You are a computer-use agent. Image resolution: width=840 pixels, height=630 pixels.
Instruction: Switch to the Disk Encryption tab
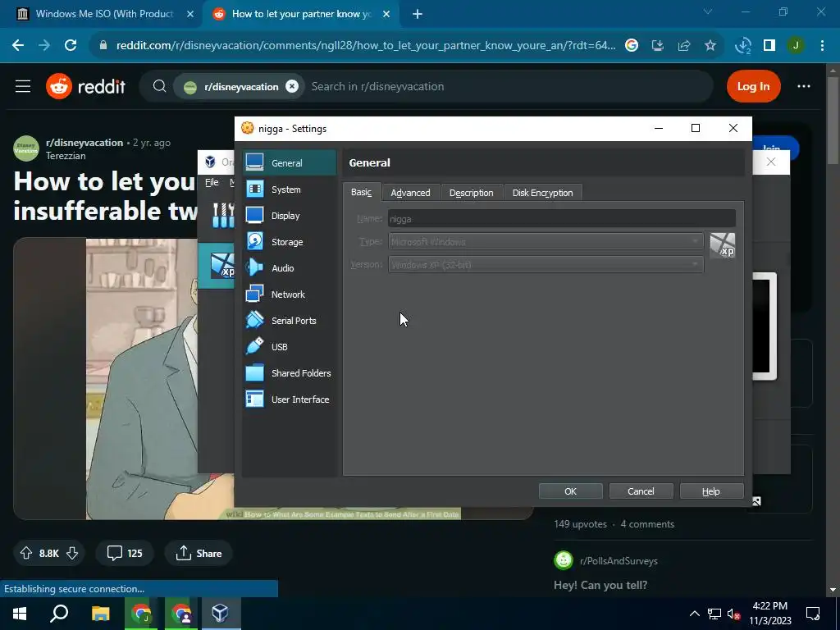click(543, 193)
